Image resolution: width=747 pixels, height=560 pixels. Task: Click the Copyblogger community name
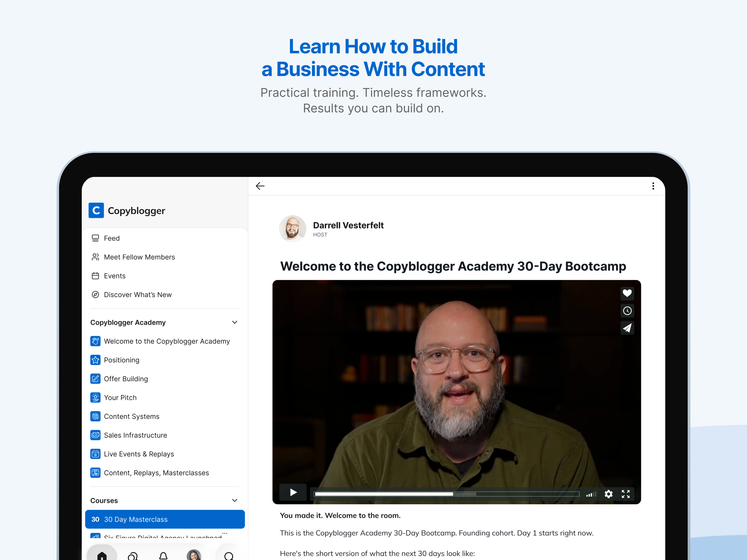click(x=136, y=211)
